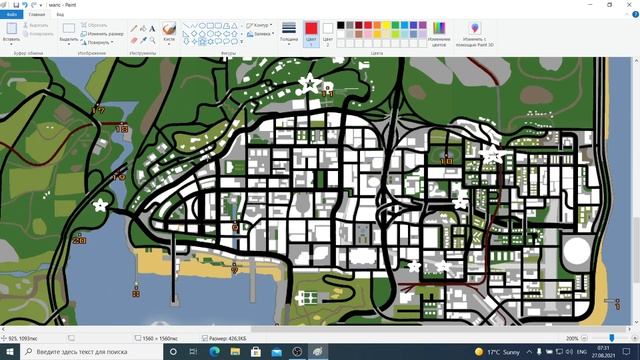Choose the Five-point star shape
The height and width of the screenshot is (360, 640).
pyautogui.click(x=202, y=42)
